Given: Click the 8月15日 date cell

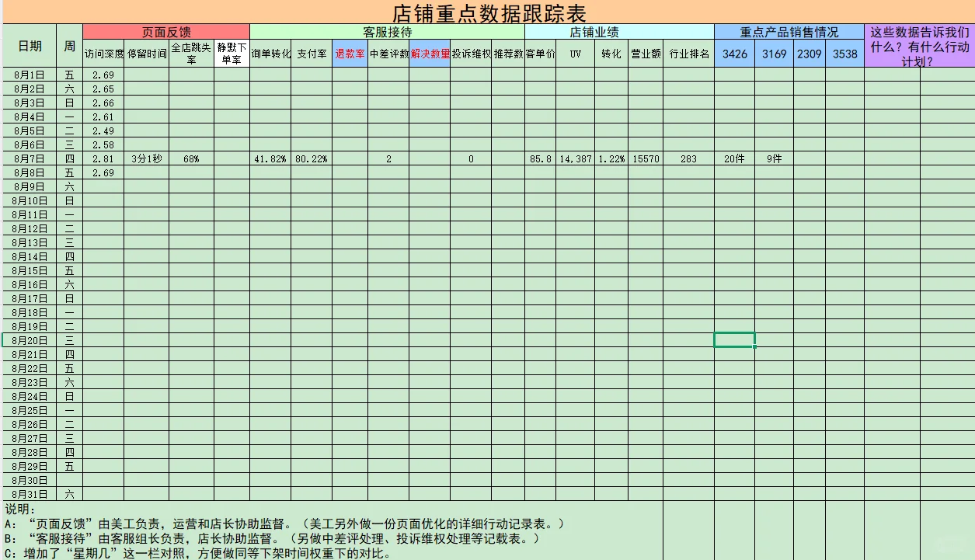Looking at the screenshot, I should (x=30, y=271).
